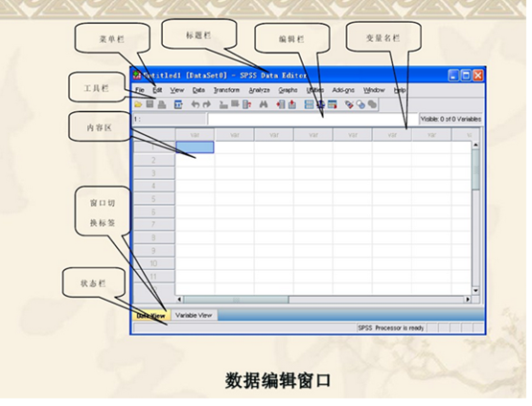Select row header 9
The height and width of the screenshot is (406, 532).
pyautogui.click(x=154, y=251)
